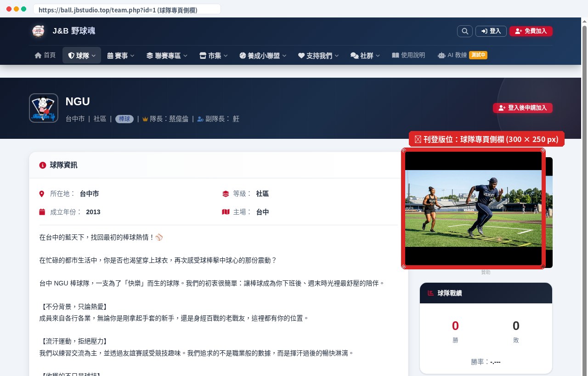The image size is (588, 376).
Task: Click the J&B 野球魂 site title
Action: click(74, 31)
